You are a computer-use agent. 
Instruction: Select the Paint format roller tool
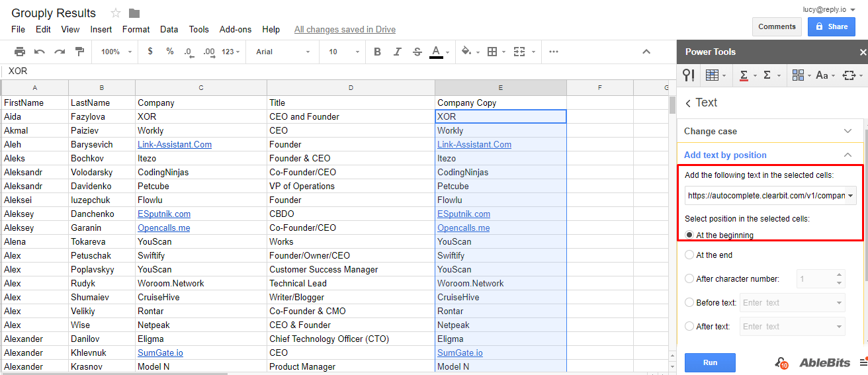79,52
